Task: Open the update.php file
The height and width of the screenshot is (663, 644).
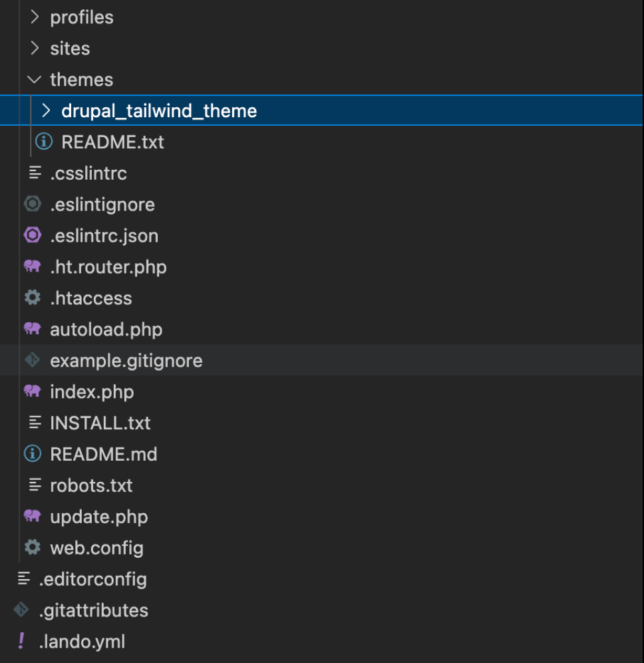Action: tap(99, 517)
